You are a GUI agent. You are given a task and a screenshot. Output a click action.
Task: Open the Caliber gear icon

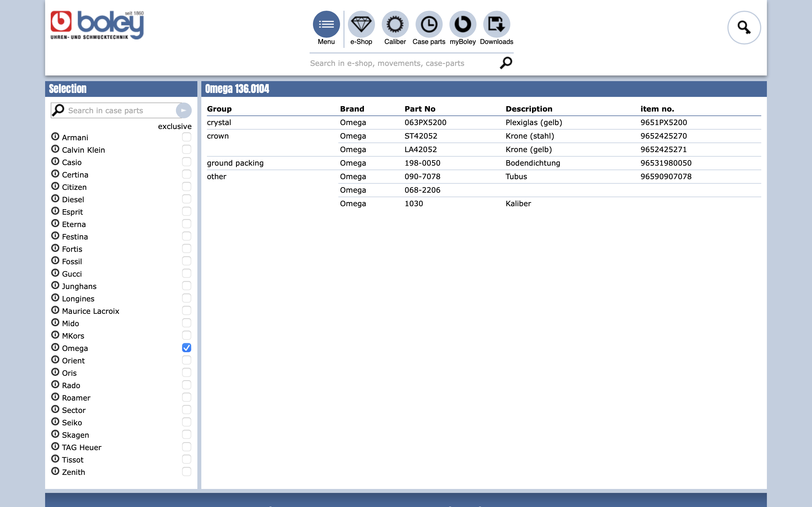click(395, 24)
